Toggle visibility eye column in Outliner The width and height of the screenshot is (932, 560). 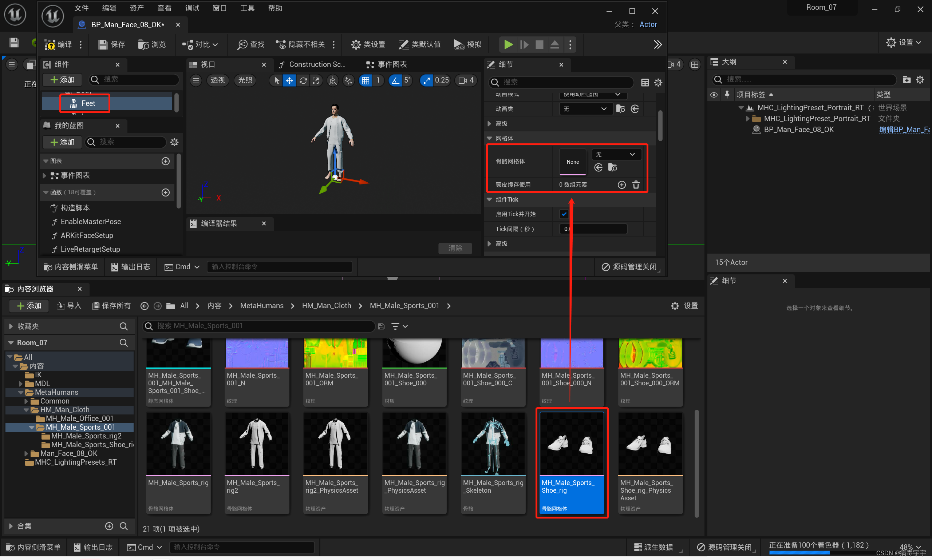[x=714, y=94]
